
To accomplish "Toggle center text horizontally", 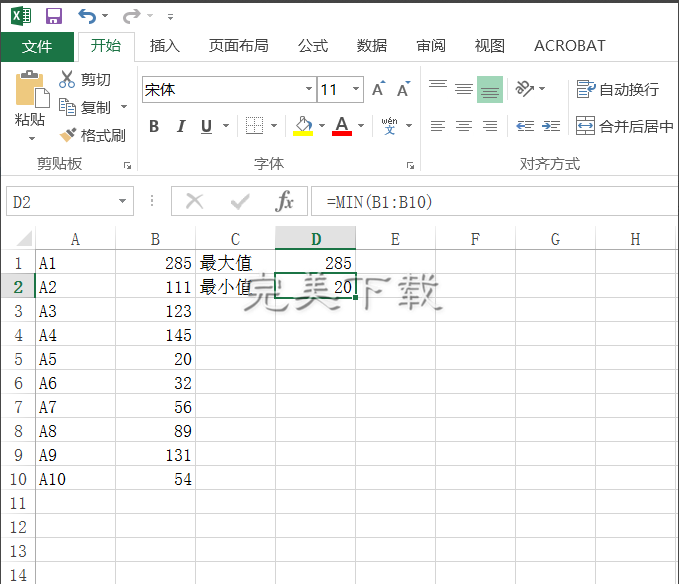I will (x=464, y=126).
